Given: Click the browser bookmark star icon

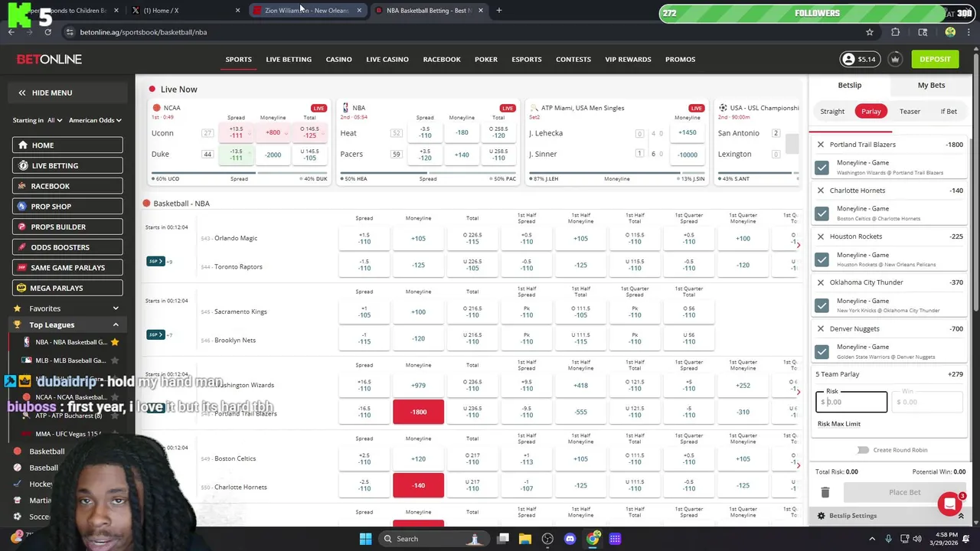Looking at the screenshot, I should point(870,32).
